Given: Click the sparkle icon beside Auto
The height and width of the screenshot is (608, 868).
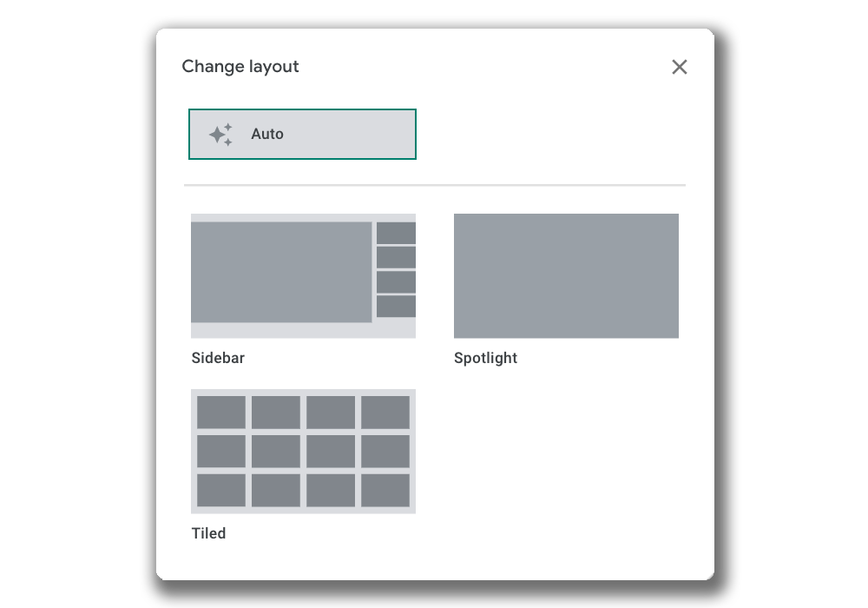Looking at the screenshot, I should coord(220,135).
